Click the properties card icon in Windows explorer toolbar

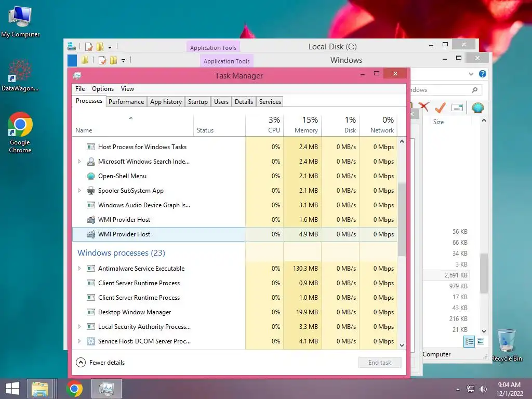tap(457, 108)
